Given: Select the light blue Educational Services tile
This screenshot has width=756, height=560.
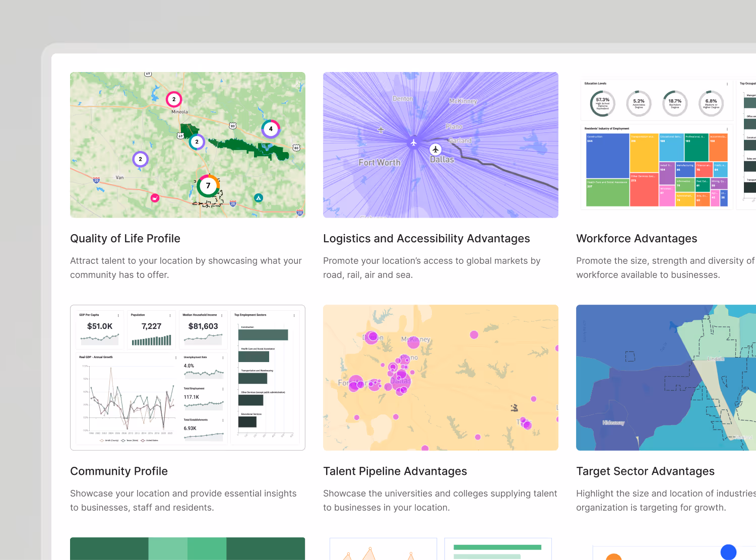Looking at the screenshot, I should coord(671,148).
